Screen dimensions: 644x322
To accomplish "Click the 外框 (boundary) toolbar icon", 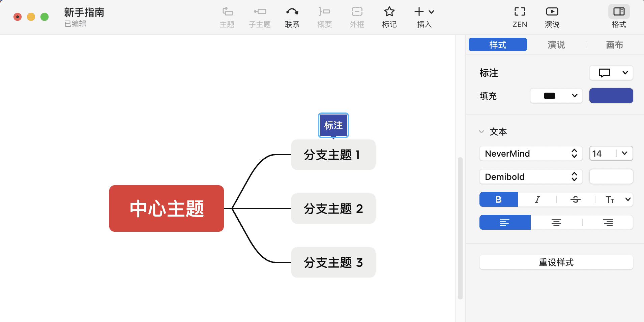I will 357,16.
